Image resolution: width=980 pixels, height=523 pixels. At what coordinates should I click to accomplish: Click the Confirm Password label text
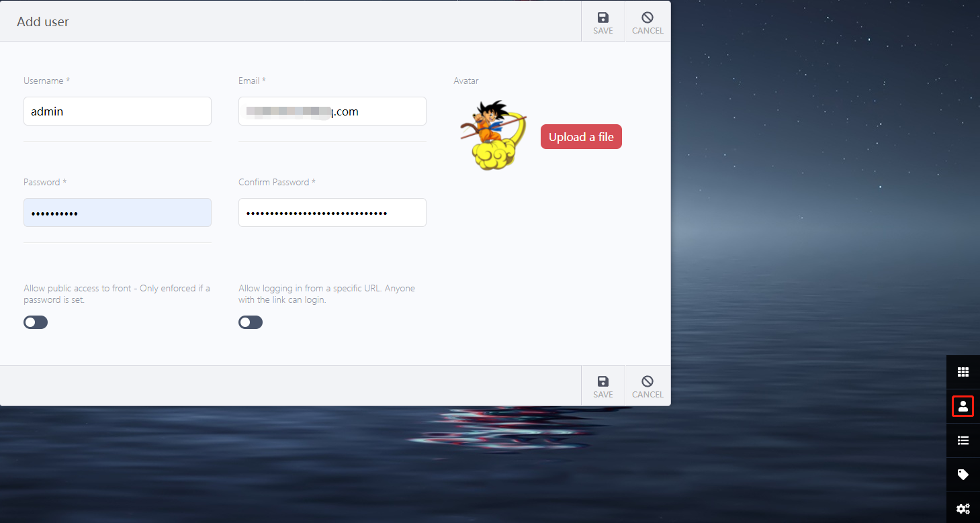[277, 182]
